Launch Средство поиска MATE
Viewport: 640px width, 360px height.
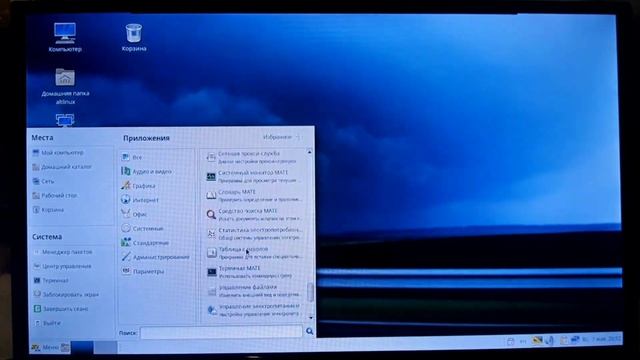(254, 215)
